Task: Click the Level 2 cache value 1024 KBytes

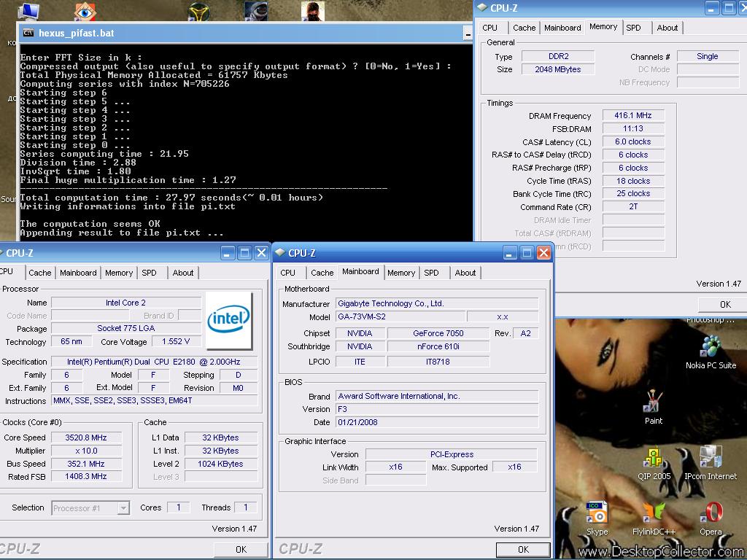Action: 220,464
